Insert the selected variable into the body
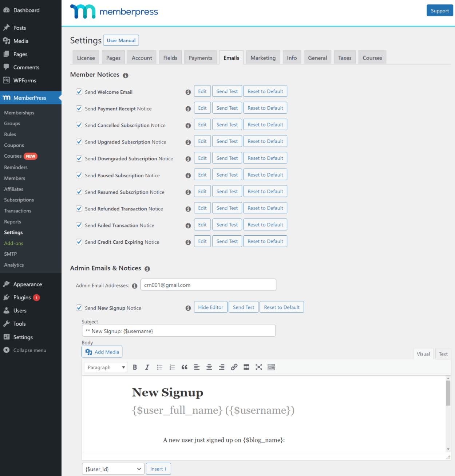 coord(158,469)
